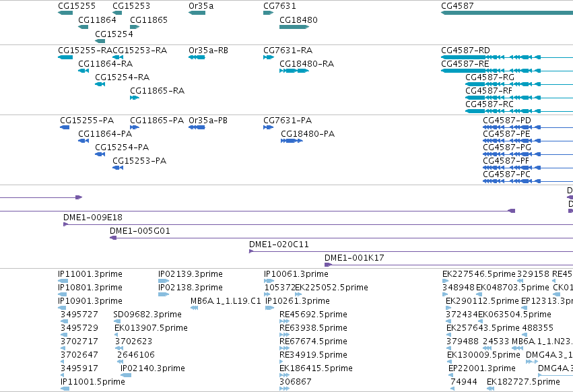Select the CG15255 gene feature
The height and width of the screenshot is (392, 573).
(65, 13)
